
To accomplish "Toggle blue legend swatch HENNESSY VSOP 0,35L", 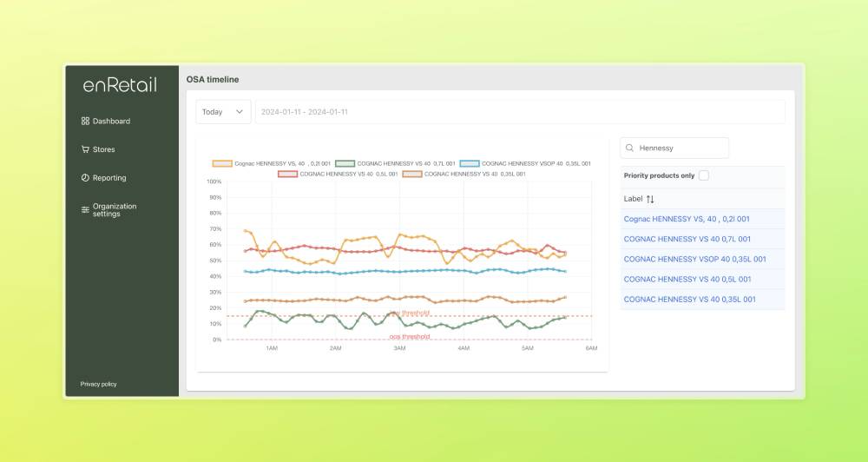I will (x=470, y=163).
